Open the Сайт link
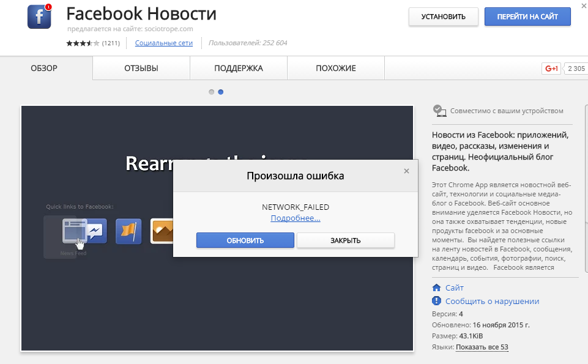The height and width of the screenshot is (364, 588). click(x=455, y=288)
